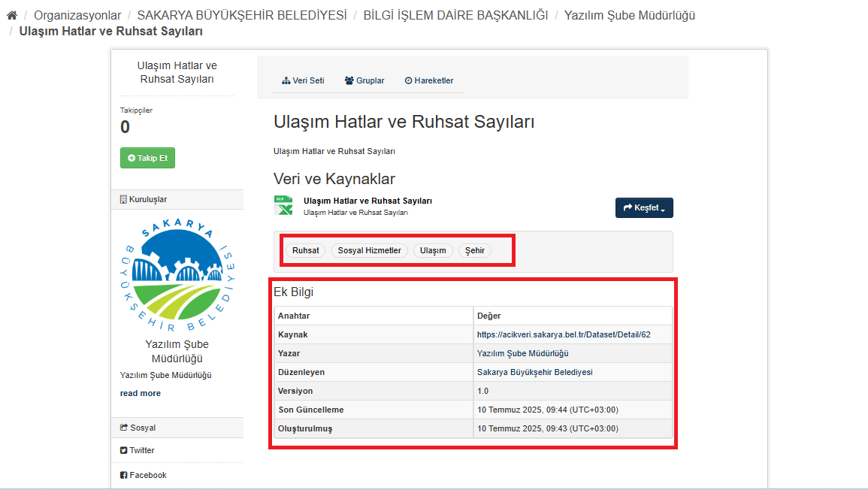The height and width of the screenshot is (490, 868).
Task: Switch to the Hareketler tab
Action: click(x=429, y=80)
